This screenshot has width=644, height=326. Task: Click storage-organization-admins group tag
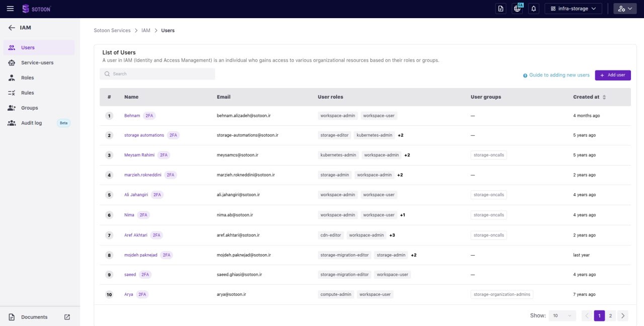point(502,294)
